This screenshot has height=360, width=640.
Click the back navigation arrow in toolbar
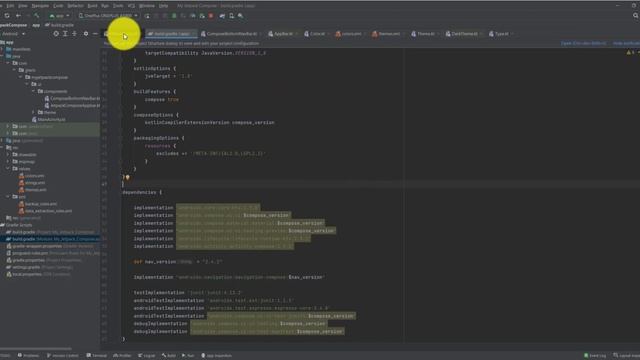[18, 16]
